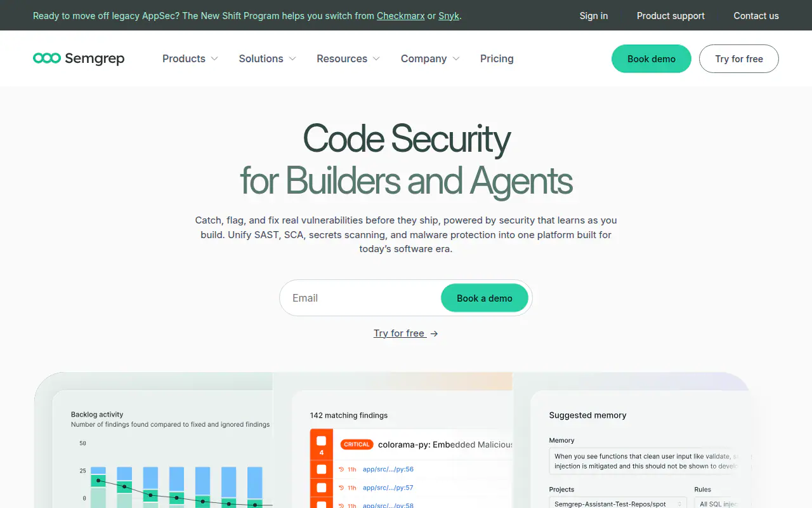Click the '142 matching findings' text
This screenshot has width=812, height=508.
point(349,415)
